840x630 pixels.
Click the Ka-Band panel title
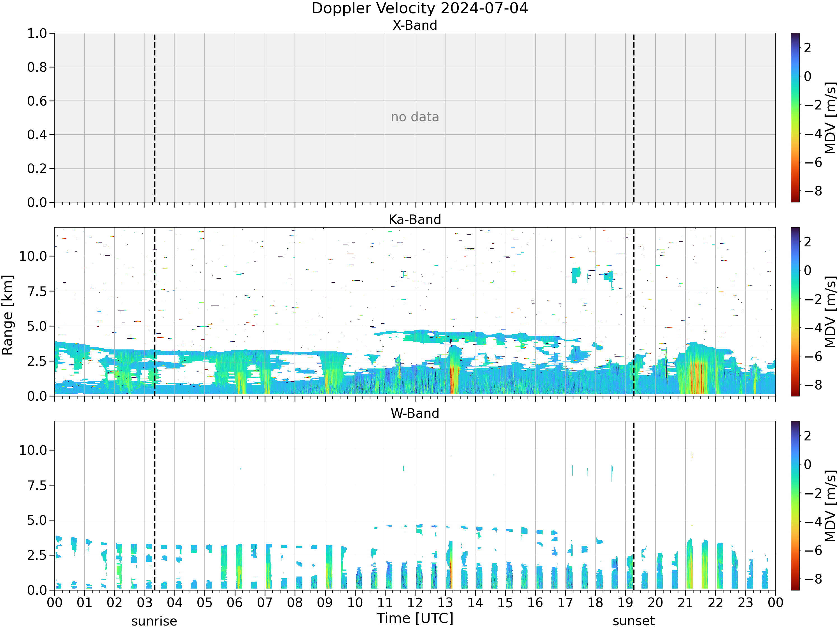click(x=415, y=220)
